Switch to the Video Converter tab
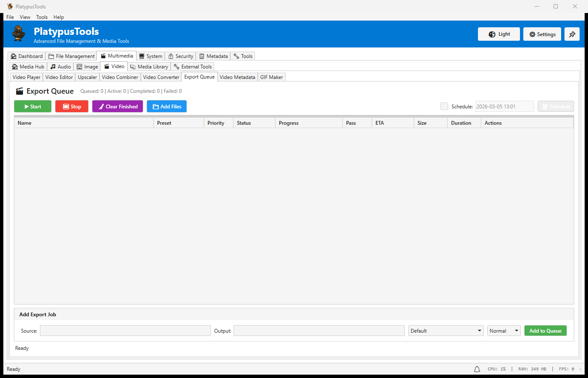 [x=161, y=77]
